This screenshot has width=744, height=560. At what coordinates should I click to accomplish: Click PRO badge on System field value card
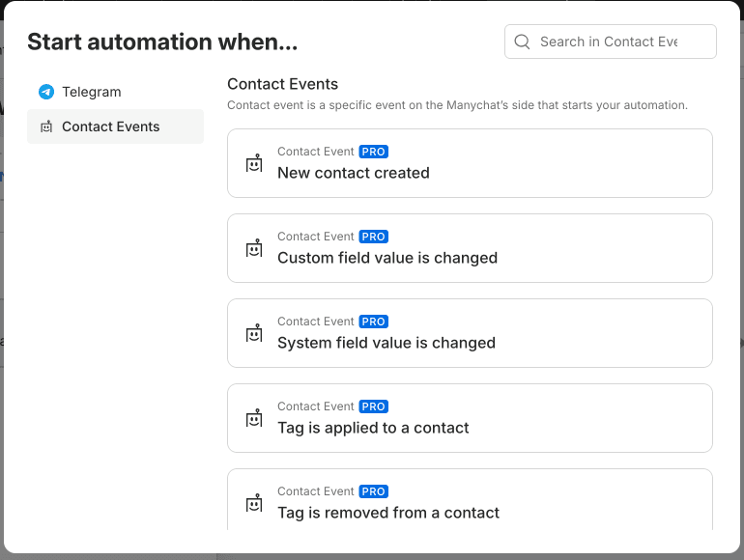tap(373, 322)
